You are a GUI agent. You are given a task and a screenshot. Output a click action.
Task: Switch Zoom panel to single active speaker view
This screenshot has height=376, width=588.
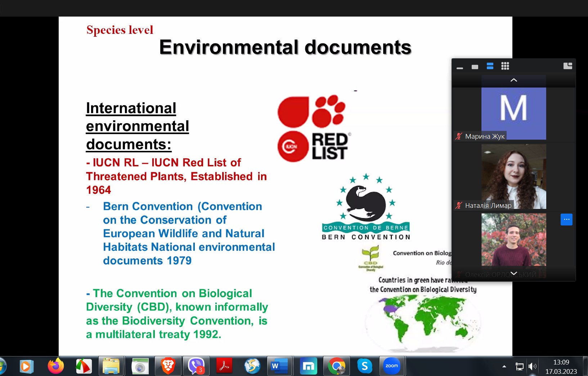[x=475, y=67]
